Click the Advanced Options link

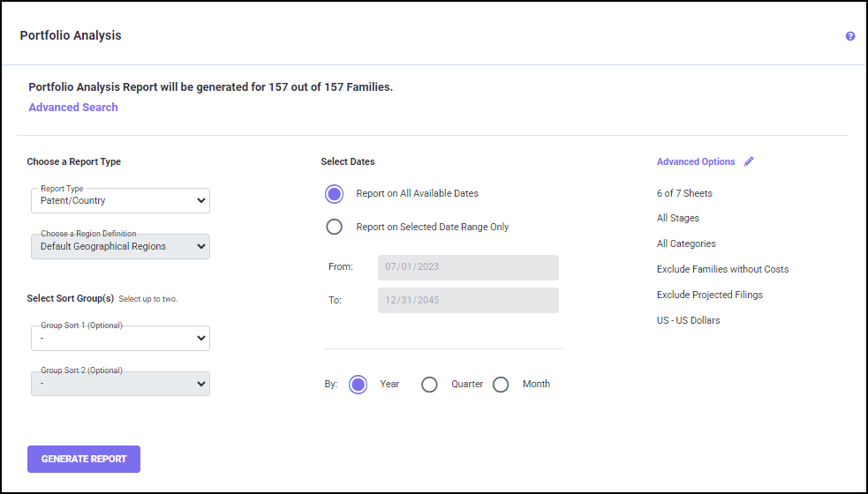(695, 162)
